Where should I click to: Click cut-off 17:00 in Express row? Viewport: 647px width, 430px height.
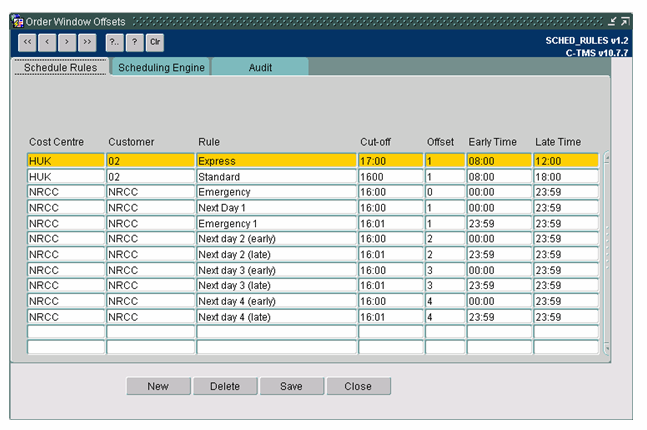[391, 161]
